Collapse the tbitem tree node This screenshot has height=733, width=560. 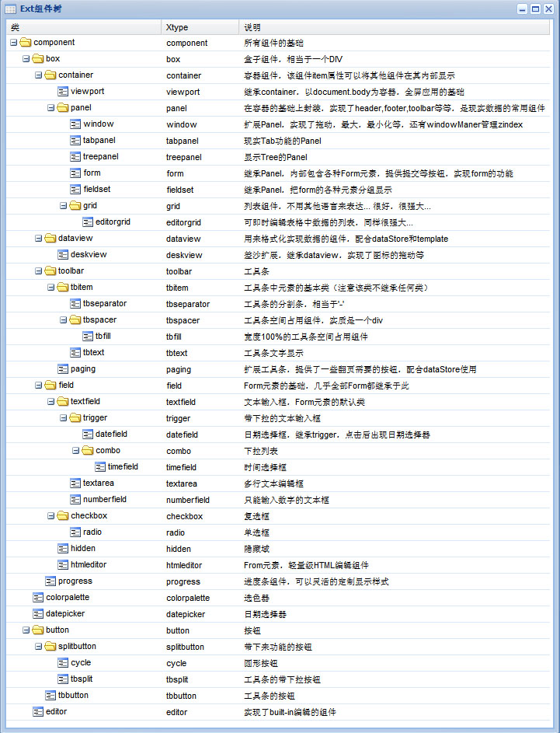coord(51,288)
